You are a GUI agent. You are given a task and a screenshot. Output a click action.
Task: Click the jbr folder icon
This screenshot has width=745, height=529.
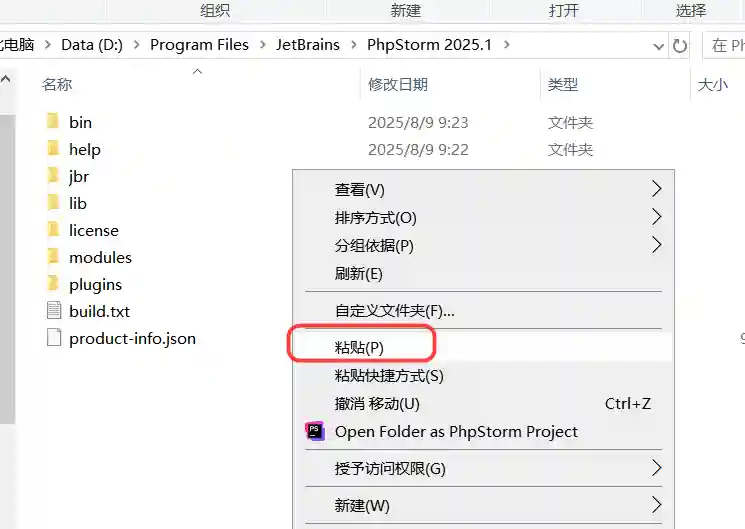53,176
